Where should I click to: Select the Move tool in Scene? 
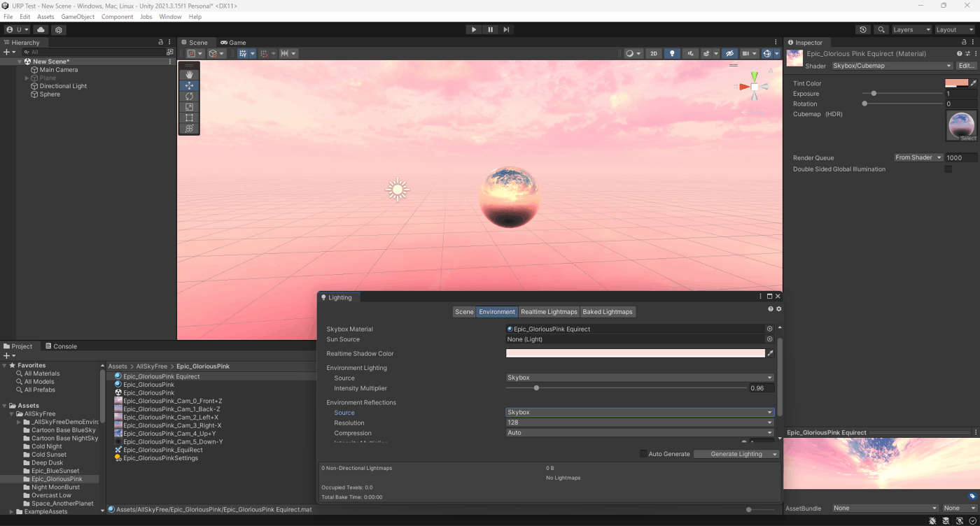(x=189, y=85)
